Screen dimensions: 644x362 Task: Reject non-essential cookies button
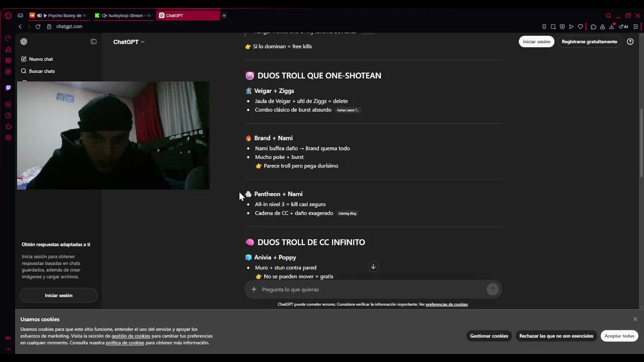[x=556, y=336]
